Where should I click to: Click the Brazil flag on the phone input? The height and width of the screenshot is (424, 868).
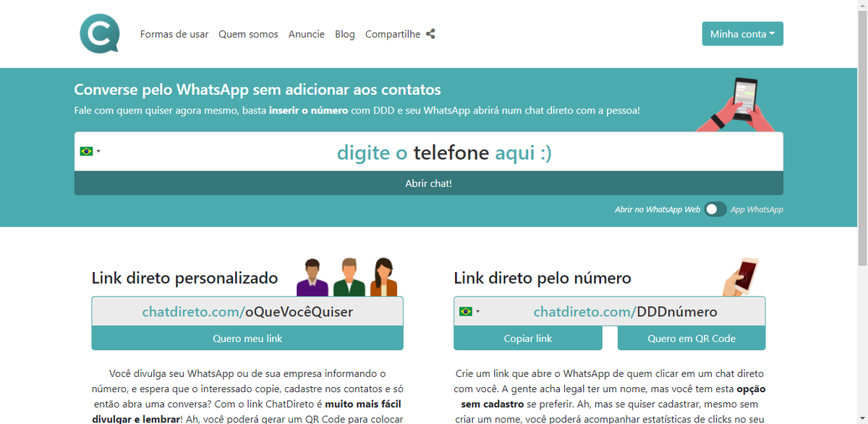pos(87,150)
